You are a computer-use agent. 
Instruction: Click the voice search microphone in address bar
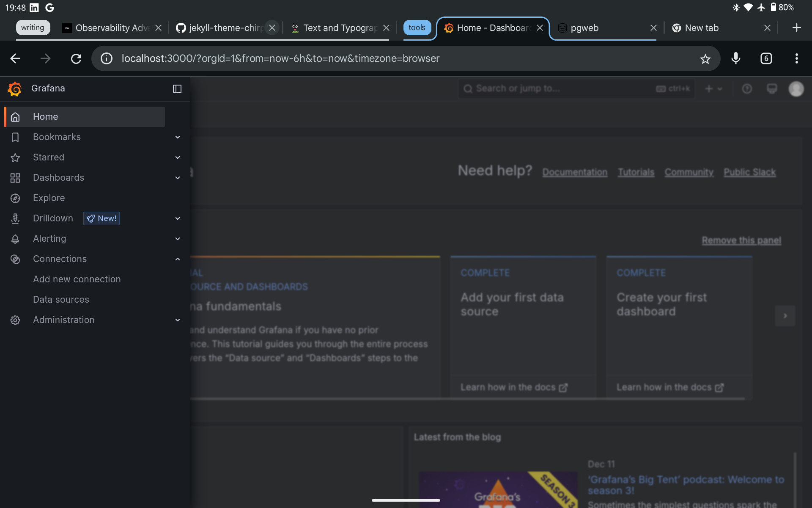[736, 58]
